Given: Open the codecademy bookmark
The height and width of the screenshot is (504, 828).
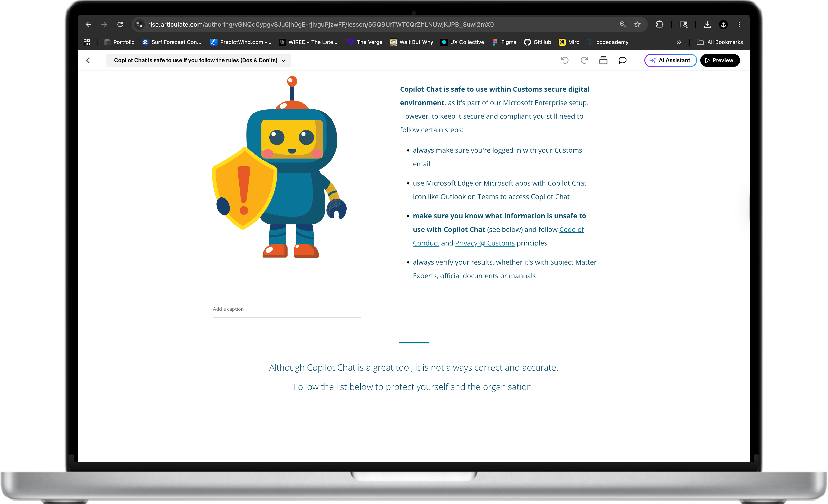Looking at the screenshot, I should coord(608,42).
